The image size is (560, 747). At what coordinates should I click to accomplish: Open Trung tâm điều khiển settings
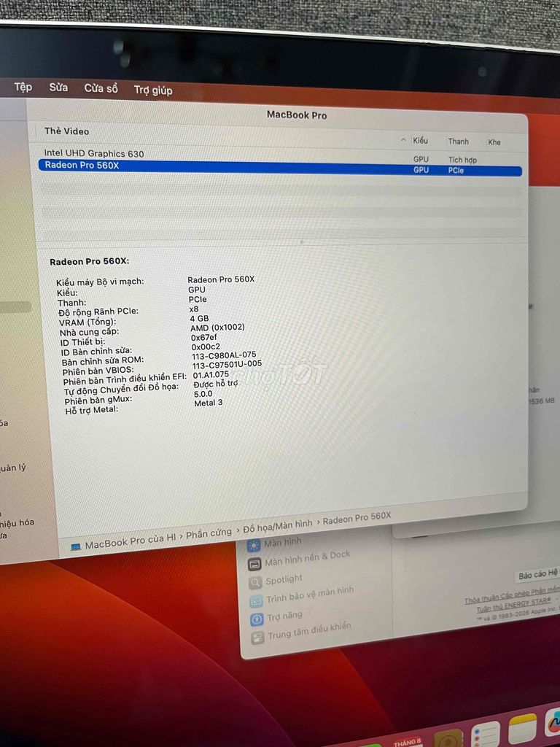(x=310, y=631)
